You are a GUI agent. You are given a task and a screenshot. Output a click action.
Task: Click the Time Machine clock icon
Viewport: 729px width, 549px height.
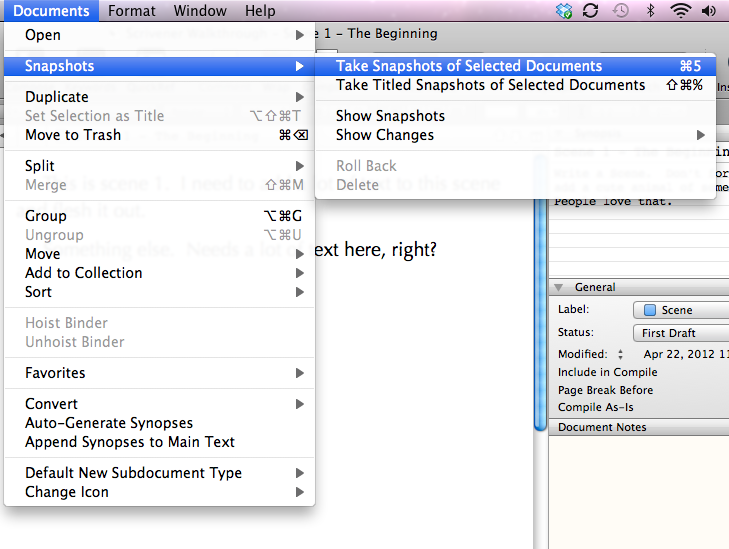point(620,10)
